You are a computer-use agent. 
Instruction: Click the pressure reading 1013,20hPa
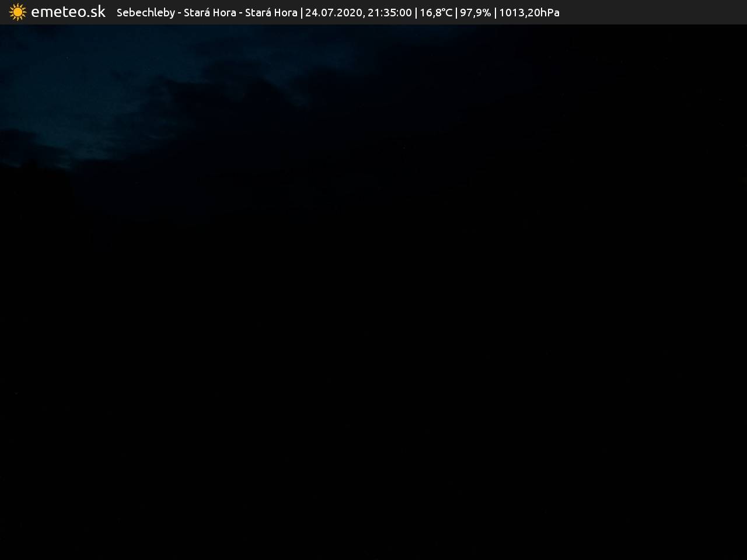pos(529,13)
